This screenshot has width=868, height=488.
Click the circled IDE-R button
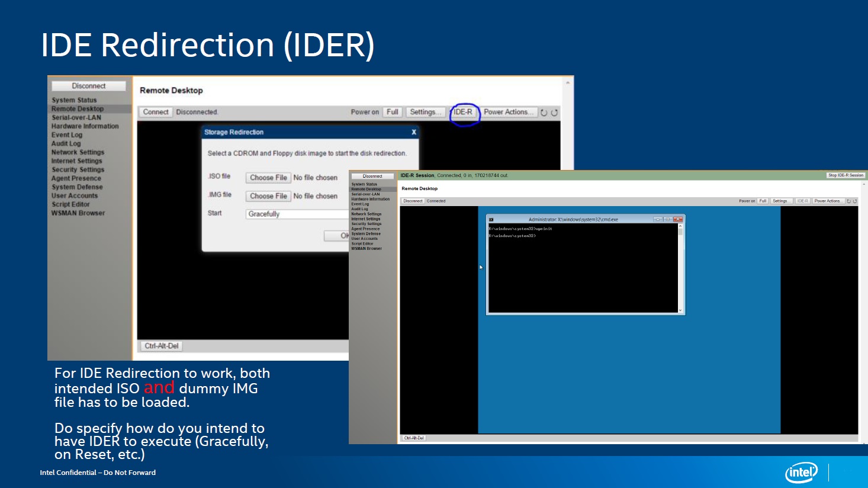coord(463,112)
